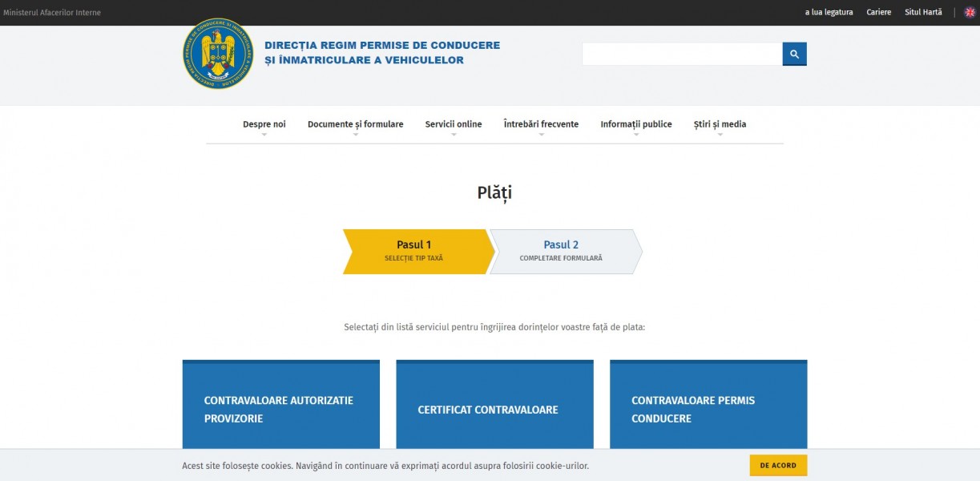Open the Știri și media menu
980x481 pixels.
pos(720,124)
